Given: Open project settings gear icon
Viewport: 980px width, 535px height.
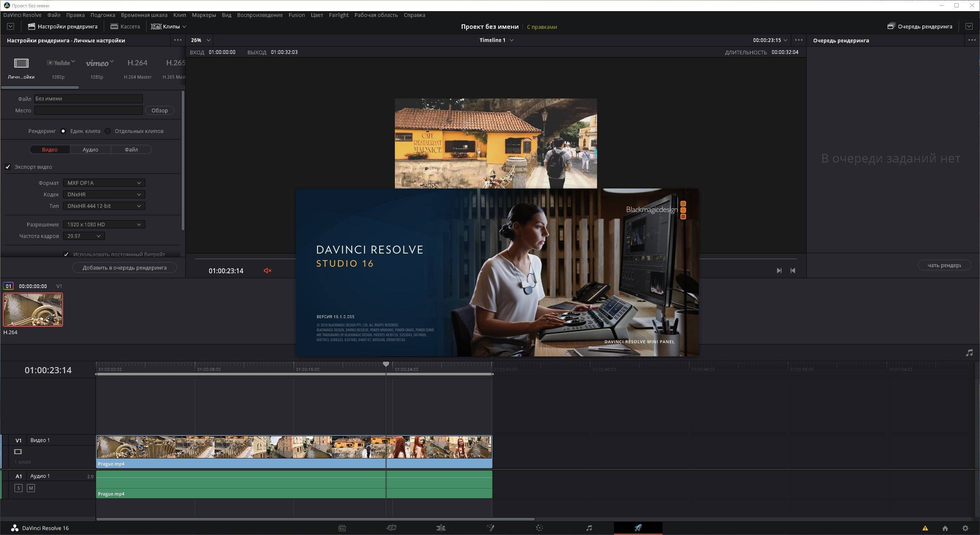Looking at the screenshot, I should (x=965, y=528).
